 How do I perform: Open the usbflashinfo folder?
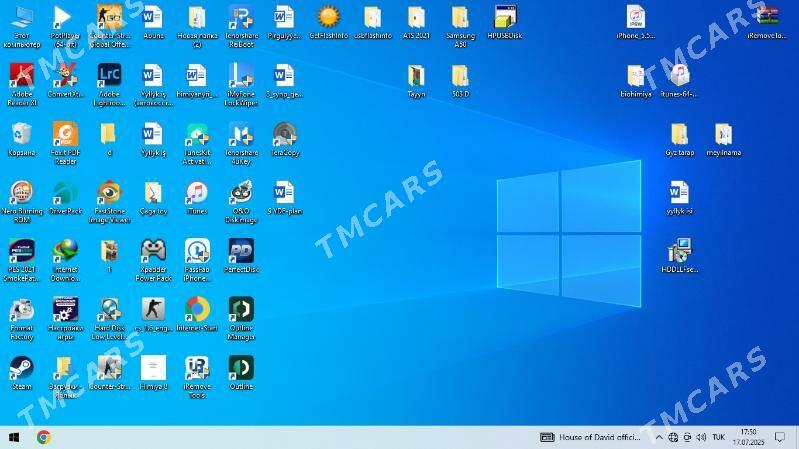pos(372,22)
